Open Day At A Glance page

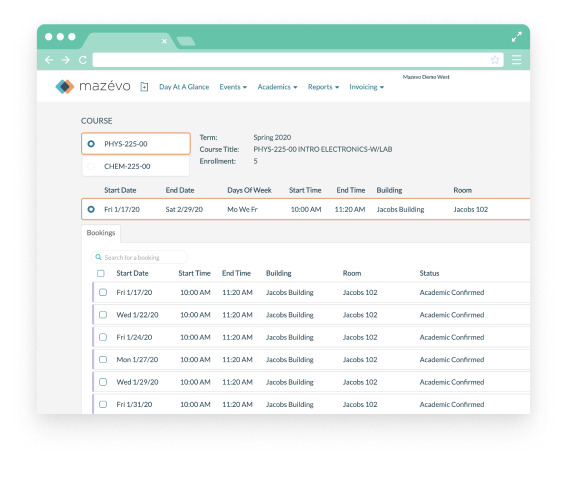tap(184, 87)
